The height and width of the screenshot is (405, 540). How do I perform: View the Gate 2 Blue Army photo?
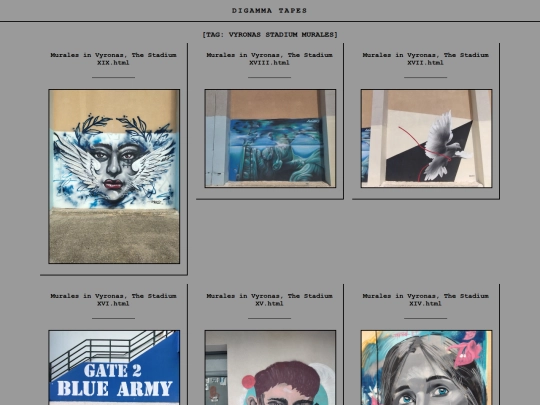114,367
